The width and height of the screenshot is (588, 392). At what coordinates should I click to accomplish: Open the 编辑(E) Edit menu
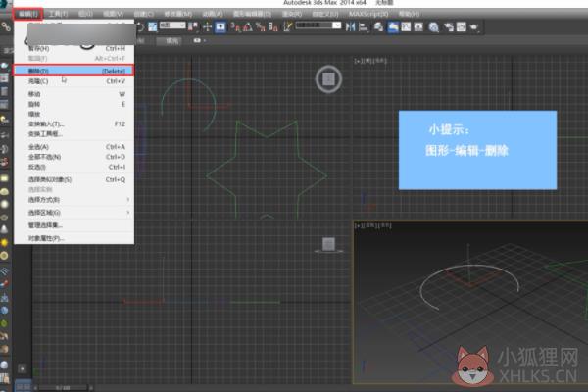(x=28, y=14)
